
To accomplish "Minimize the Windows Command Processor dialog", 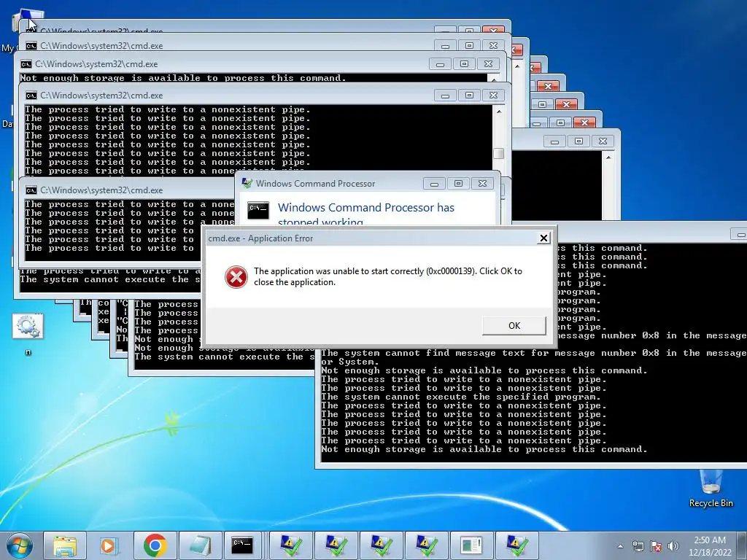I will 434,184.
